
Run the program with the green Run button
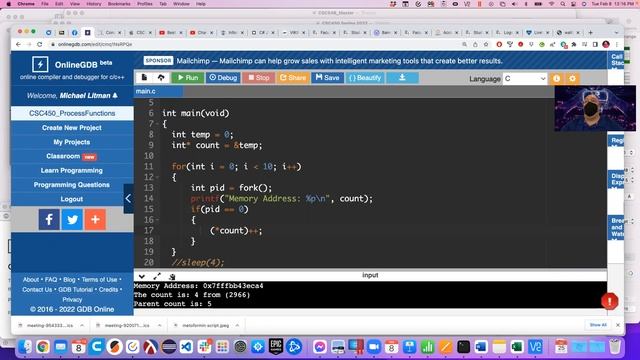click(x=188, y=78)
